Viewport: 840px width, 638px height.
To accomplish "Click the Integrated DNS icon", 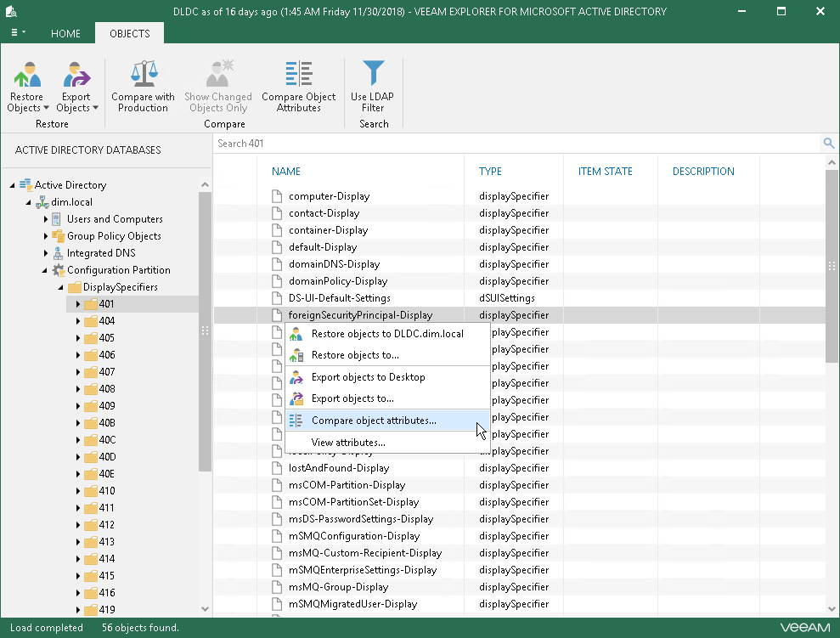I will (x=58, y=253).
